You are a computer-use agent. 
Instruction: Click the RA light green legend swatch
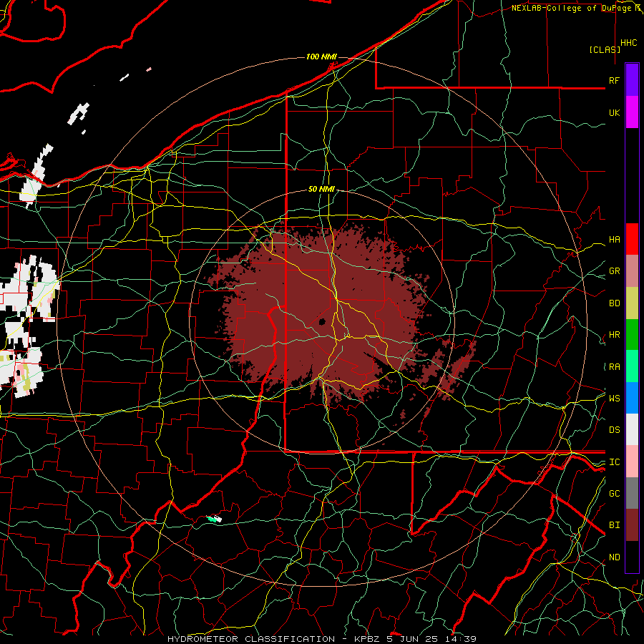click(x=632, y=366)
